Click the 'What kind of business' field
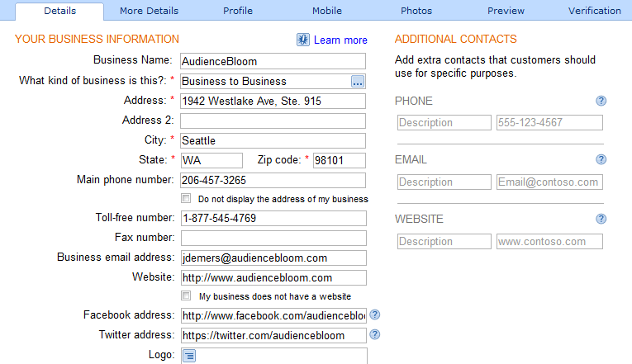Image resolution: width=632 pixels, height=364 pixels. pos(273,82)
